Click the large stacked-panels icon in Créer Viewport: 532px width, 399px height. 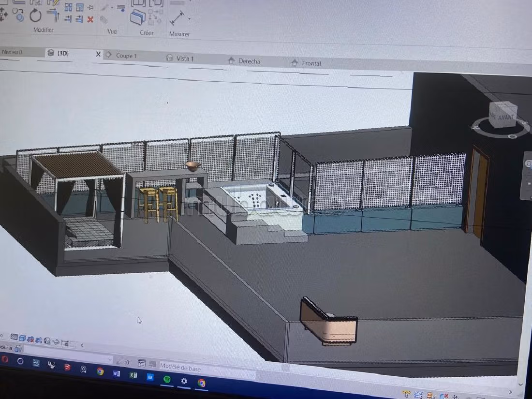pos(138,17)
